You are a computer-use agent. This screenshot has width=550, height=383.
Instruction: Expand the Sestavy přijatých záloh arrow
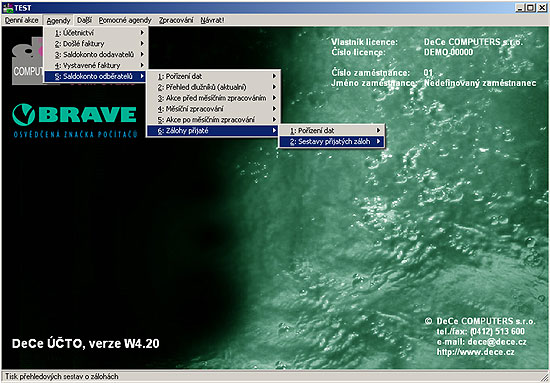(x=378, y=142)
